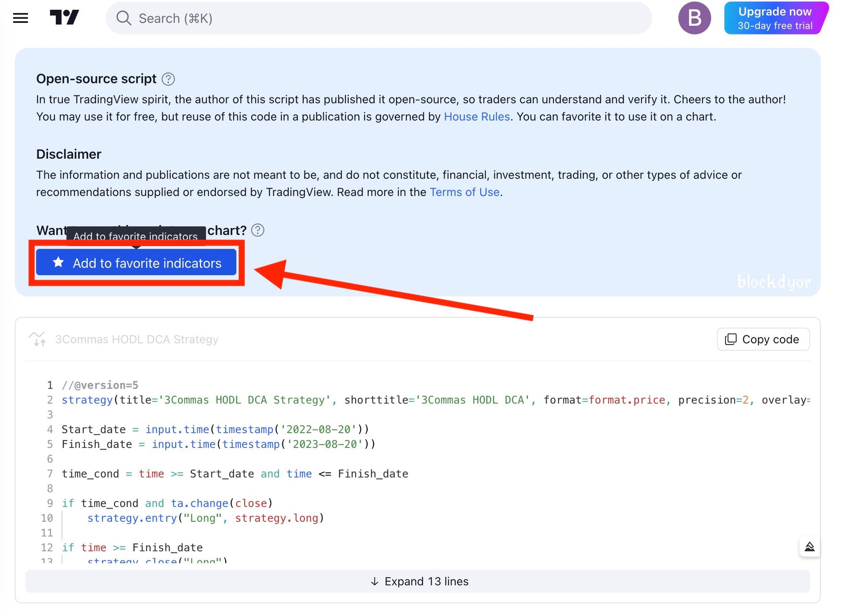
Task: Open the House Rules link
Action: pos(476,117)
